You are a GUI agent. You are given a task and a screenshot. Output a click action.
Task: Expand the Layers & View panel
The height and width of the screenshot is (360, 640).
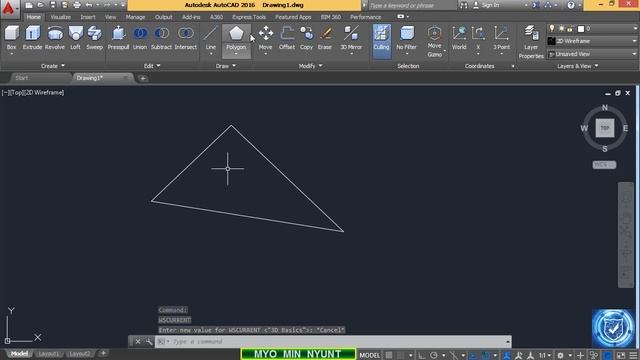click(x=578, y=66)
